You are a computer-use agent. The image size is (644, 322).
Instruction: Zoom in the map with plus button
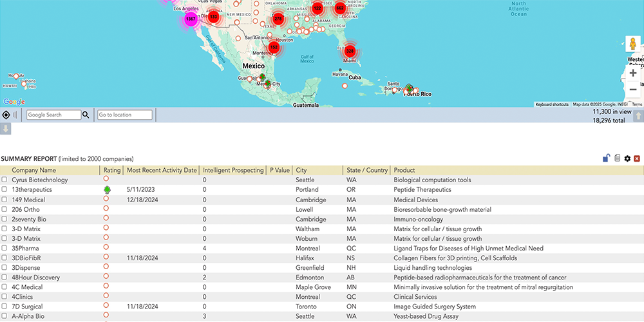(x=633, y=73)
